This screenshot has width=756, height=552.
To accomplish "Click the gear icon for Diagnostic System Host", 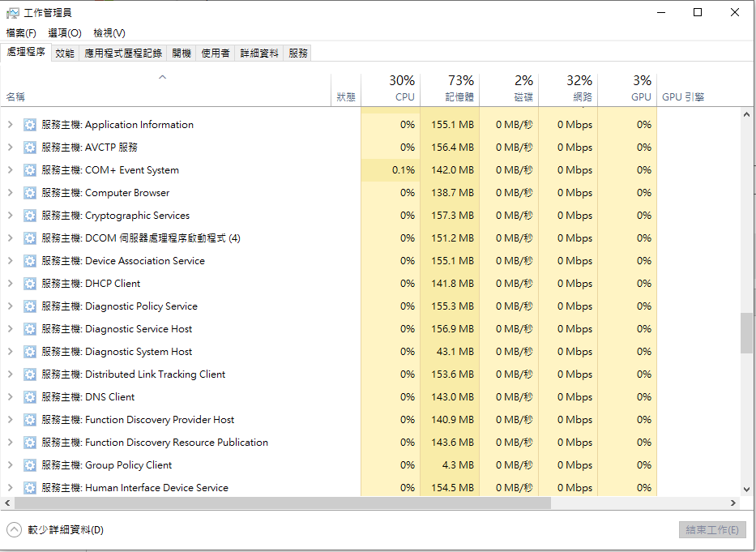I will pos(30,352).
